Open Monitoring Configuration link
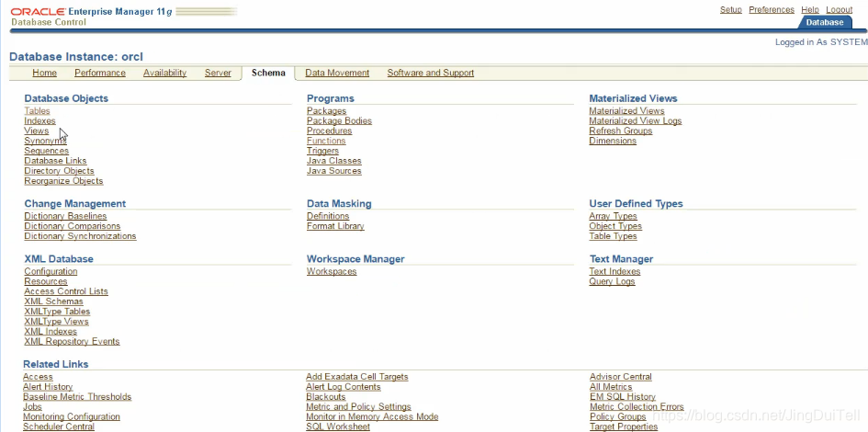Image resolution: width=868 pixels, height=432 pixels. 72,416
